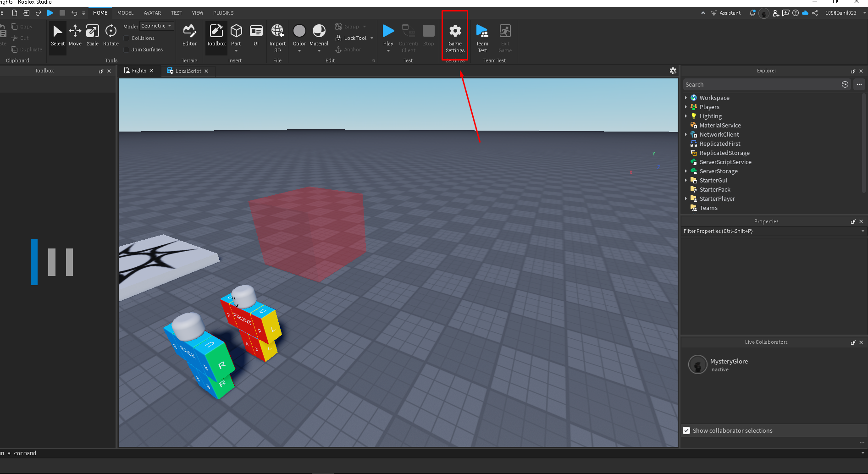The width and height of the screenshot is (868, 474).
Task: Select the Move tool
Action: tap(75, 35)
